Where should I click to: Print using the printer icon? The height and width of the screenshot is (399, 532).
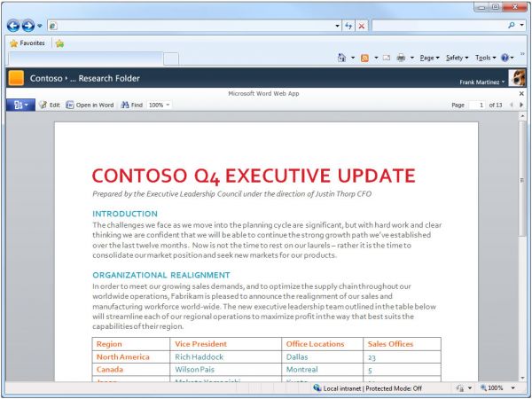pos(401,58)
